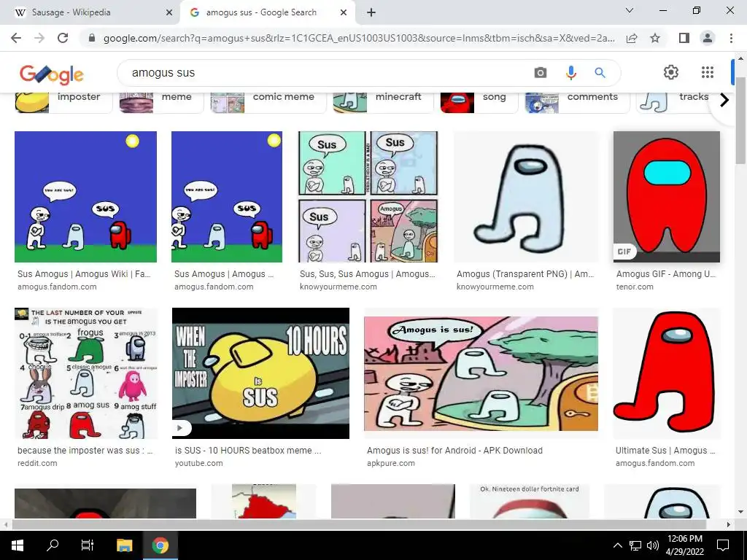Viewport: 747px width, 560px height.
Task: Close the amogus sus search tab
Action: pyautogui.click(x=344, y=12)
